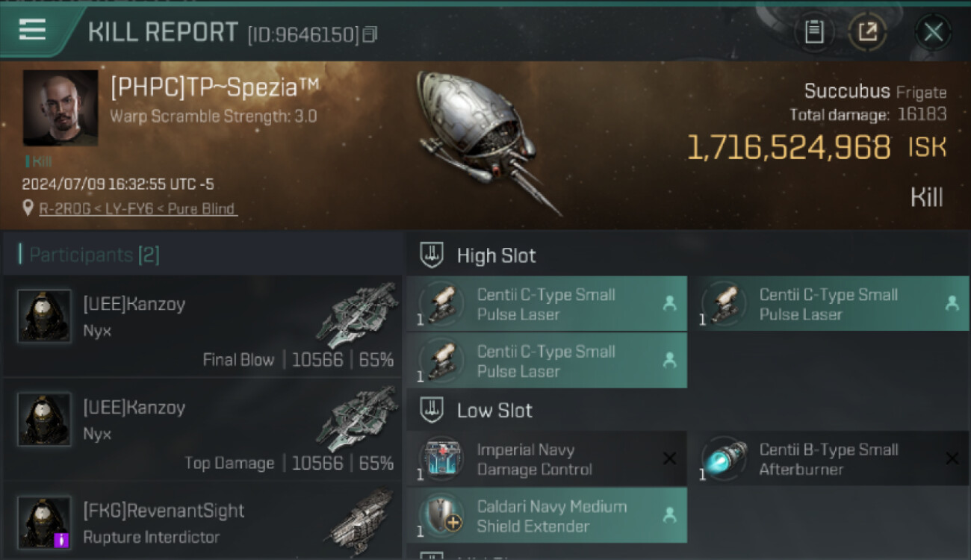
Task: Click RevenantSight's portrait icon
Action: pos(45,523)
